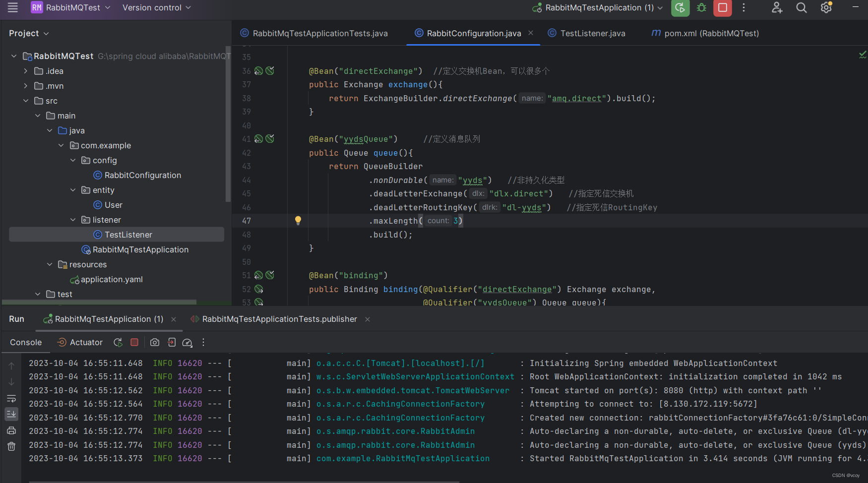
Task: Toggle soft-wrap in the console
Action: tap(11, 398)
